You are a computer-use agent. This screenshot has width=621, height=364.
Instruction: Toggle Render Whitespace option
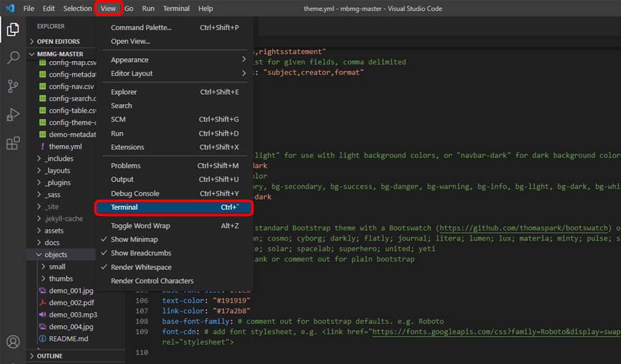141,267
